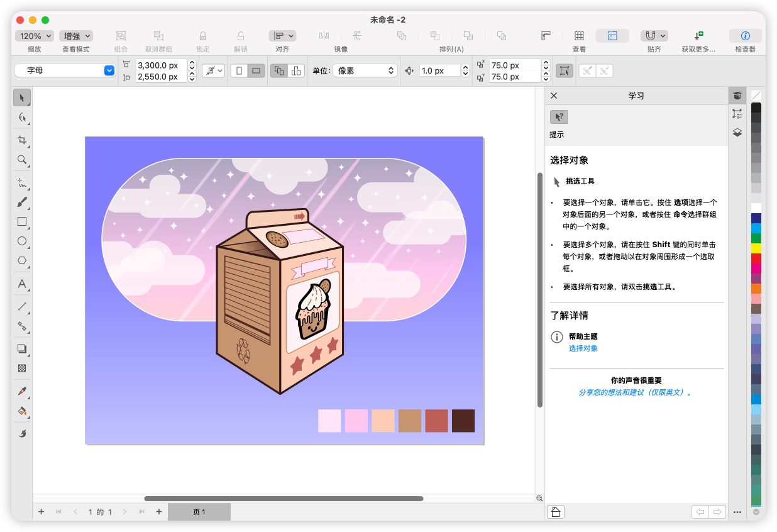Viewport: 777px width, 532px height.
Task: Open the 120% zoom level dropdown
Action: [35, 36]
